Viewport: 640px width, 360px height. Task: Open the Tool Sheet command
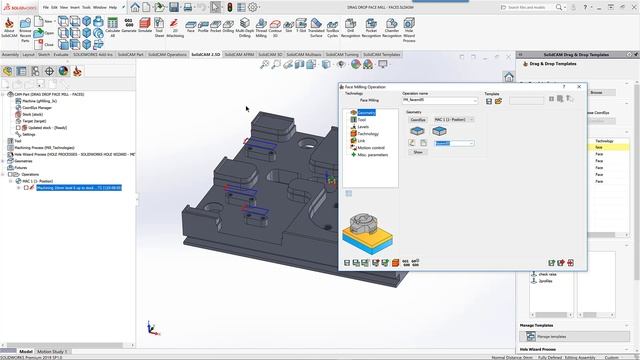pos(159,27)
